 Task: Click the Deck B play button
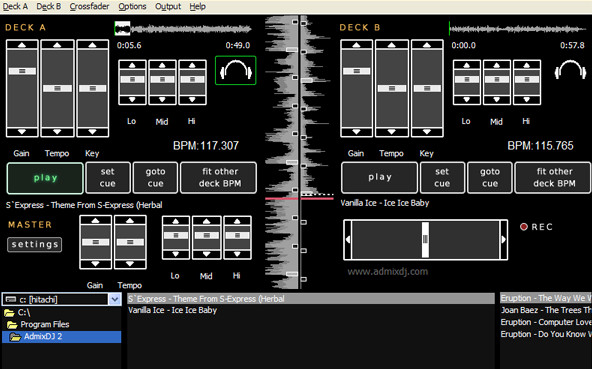pyautogui.click(x=379, y=178)
